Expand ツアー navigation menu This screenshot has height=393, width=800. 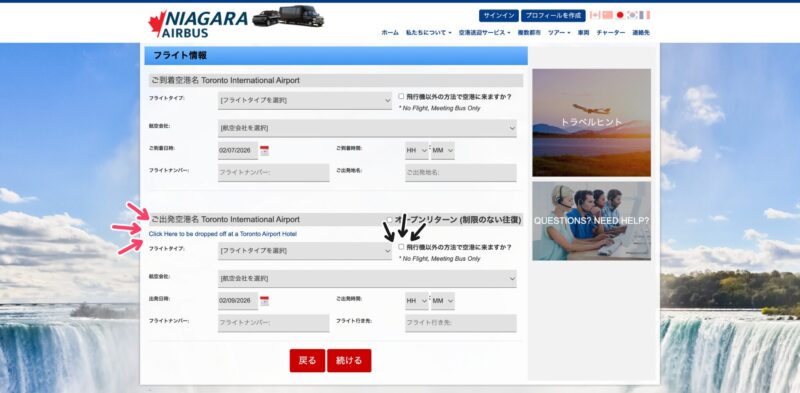[559, 33]
